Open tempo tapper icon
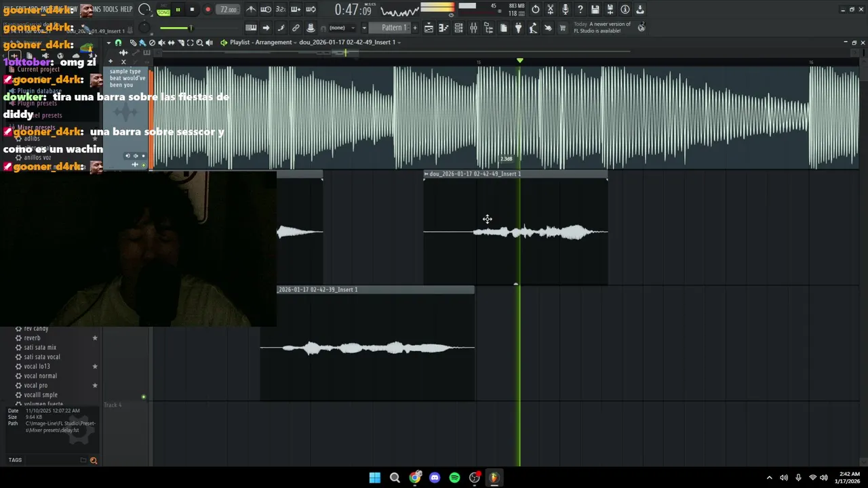The height and width of the screenshot is (488, 868). point(533,28)
